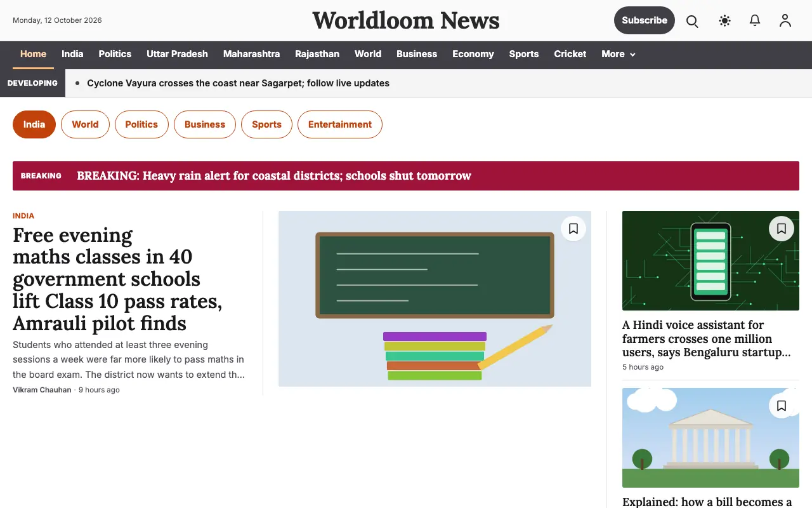The height and width of the screenshot is (508, 812).
Task: Open notifications bell icon
Action: click(x=755, y=21)
